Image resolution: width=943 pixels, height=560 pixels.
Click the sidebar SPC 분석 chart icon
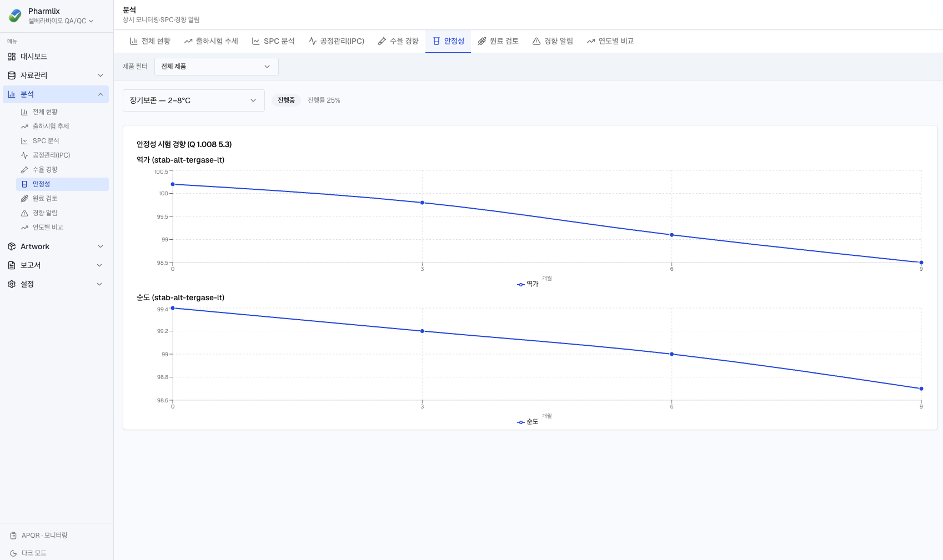(x=24, y=141)
